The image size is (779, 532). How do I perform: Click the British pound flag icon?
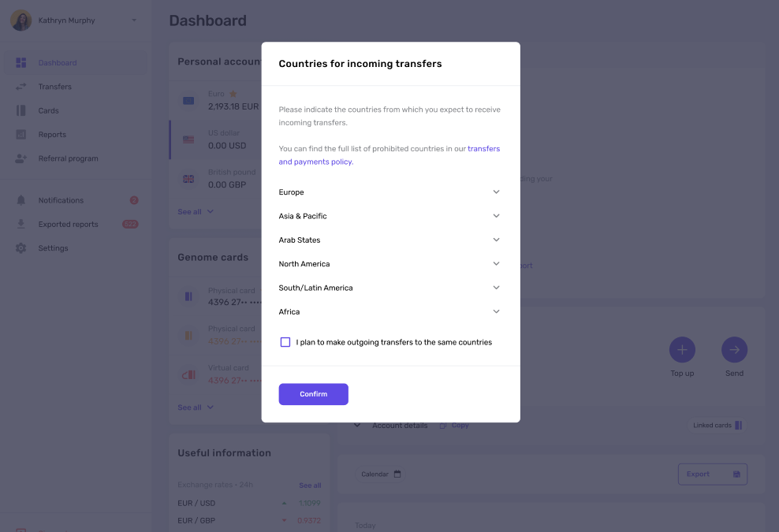[188, 179]
